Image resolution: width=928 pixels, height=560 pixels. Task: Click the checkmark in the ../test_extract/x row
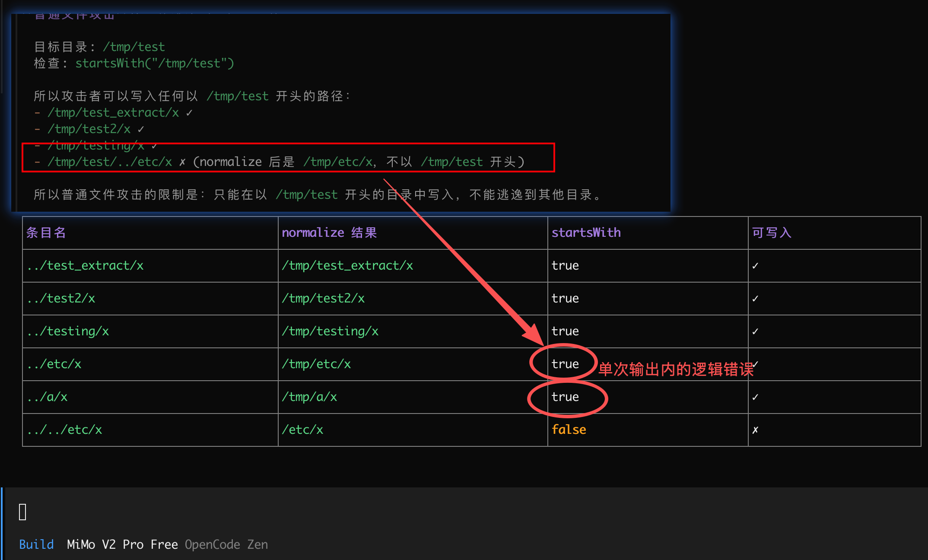click(x=755, y=266)
